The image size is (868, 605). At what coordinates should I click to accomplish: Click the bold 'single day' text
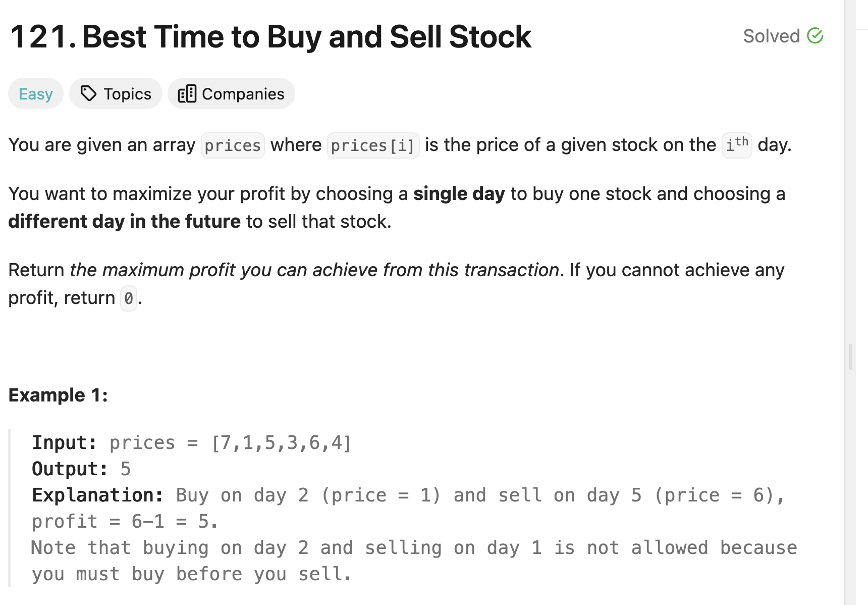(459, 194)
